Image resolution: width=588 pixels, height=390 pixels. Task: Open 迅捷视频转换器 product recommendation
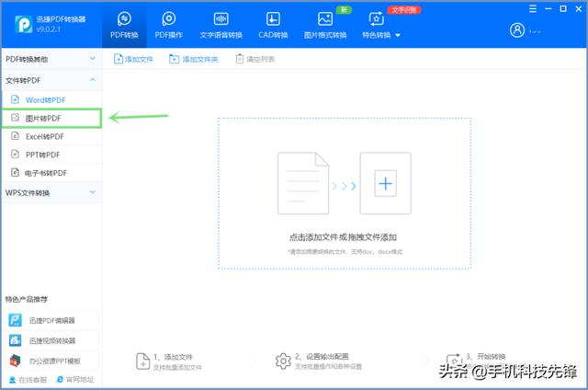pyautogui.click(x=51, y=340)
